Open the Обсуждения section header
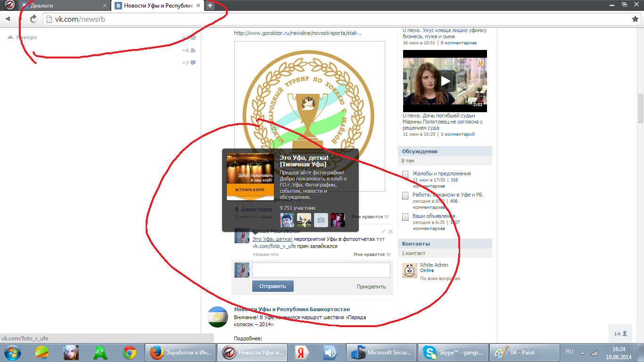The height and width of the screenshot is (362, 644). (x=445, y=151)
